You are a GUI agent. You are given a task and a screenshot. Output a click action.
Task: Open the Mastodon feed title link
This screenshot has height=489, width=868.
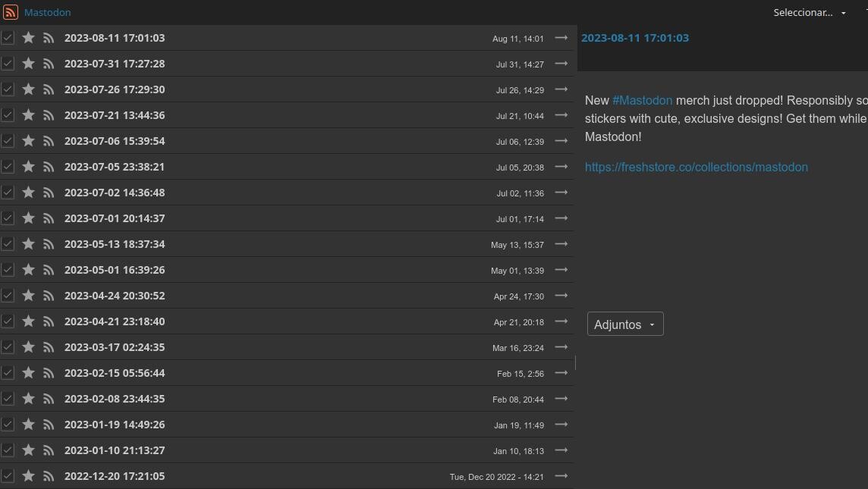point(47,12)
